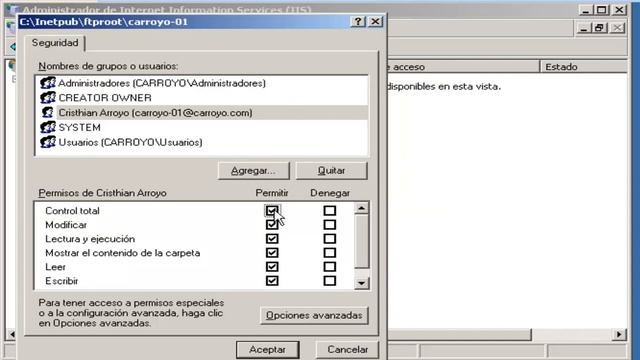Viewport: 640px width, 360px height.
Task: Click the Cristhian Arroyo user icon
Action: (48, 113)
